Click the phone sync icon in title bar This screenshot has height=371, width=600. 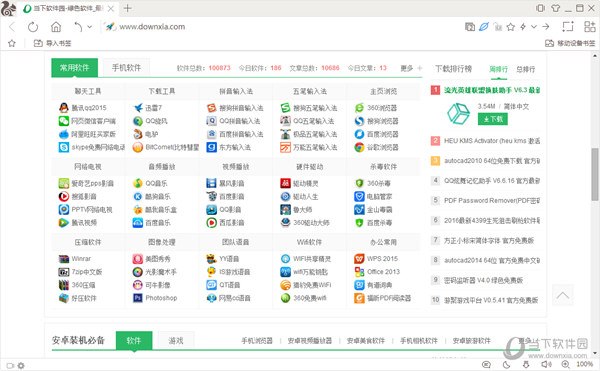[x=540, y=8]
